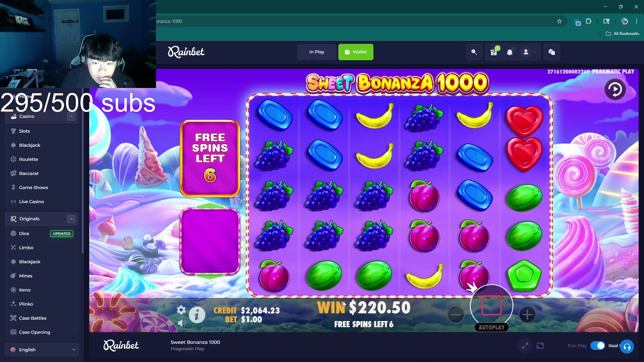The image size is (644, 362).
Task: Open the search magnifier icon
Action: (x=474, y=52)
